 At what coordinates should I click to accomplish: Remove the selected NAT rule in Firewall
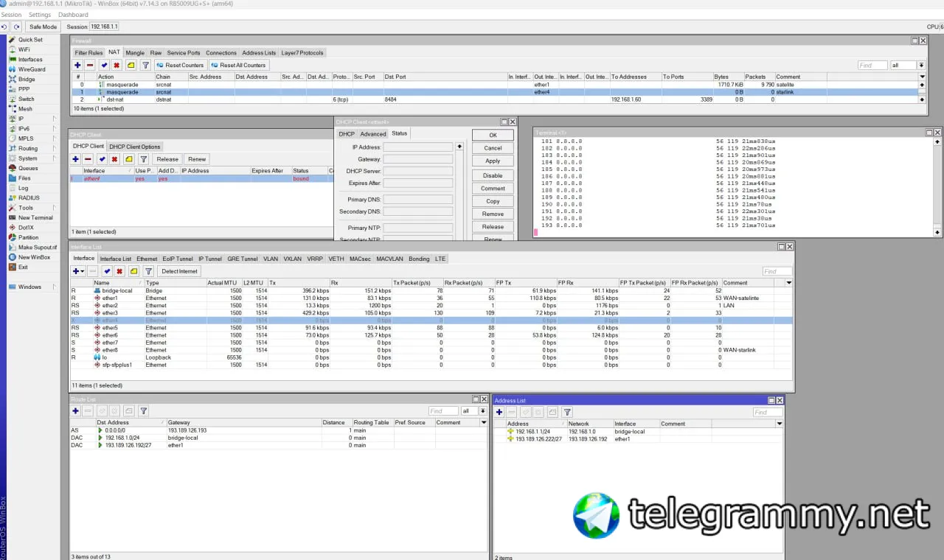click(90, 65)
